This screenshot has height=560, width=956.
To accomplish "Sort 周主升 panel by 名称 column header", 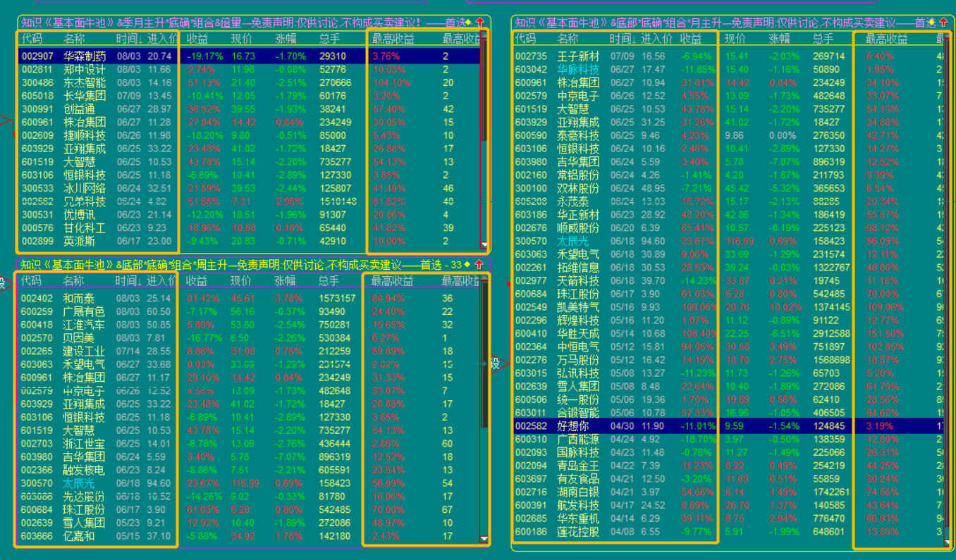I will click(73, 280).
